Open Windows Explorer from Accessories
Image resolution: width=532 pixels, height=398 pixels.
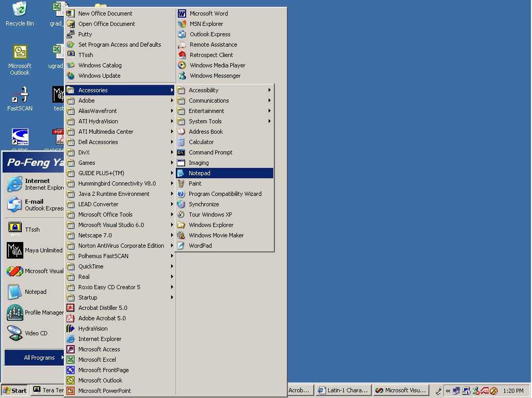(x=225, y=225)
